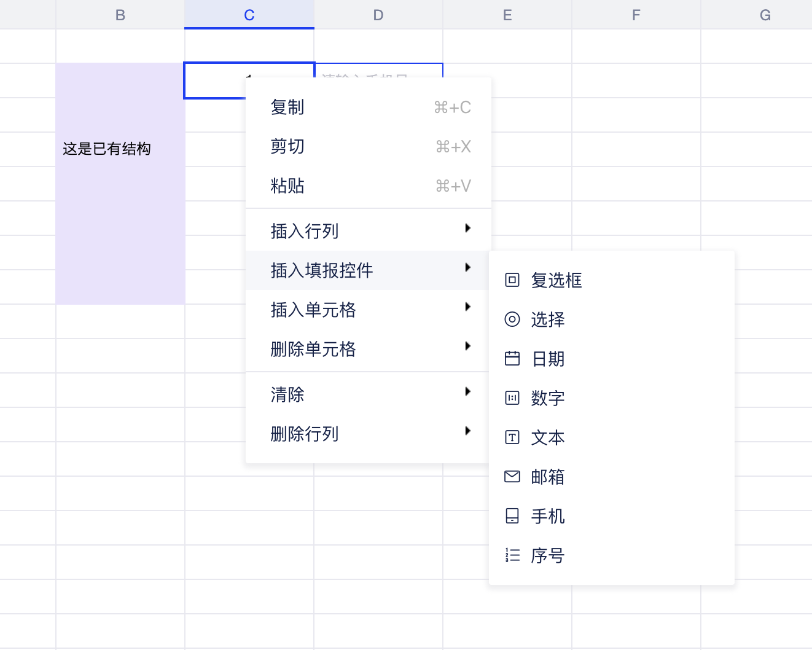Click 复制 to copy the cell
This screenshot has width=812, height=650.
[x=287, y=107]
